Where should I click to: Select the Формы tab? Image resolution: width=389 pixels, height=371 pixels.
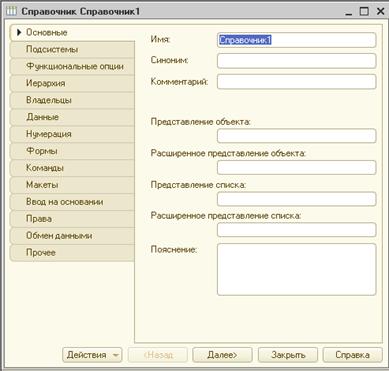[72, 151]
